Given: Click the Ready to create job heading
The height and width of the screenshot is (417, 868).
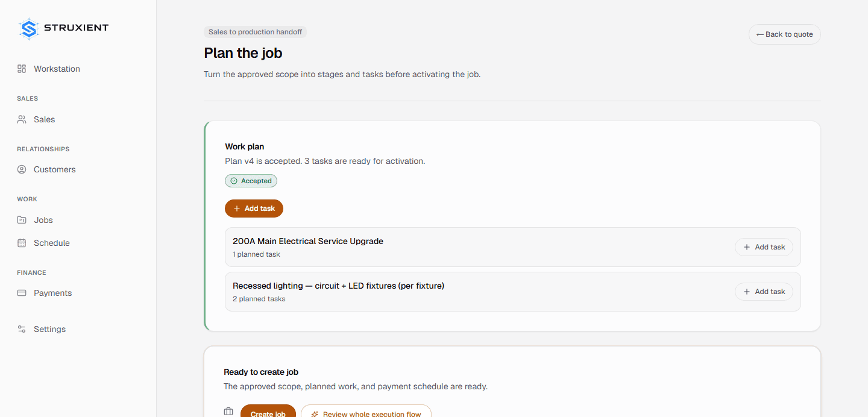Looking at the screenshot, I should 261,372.
